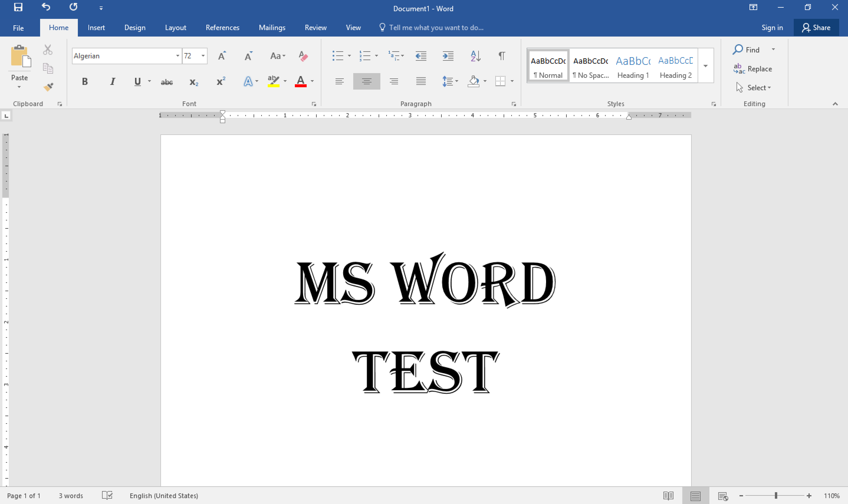Viewport: 848px width, 504px height.
Task: Switch to the Review tab
Action: 315,28
